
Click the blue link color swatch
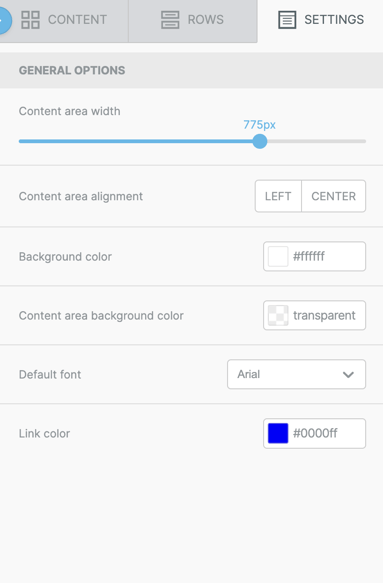coord(278,433)
